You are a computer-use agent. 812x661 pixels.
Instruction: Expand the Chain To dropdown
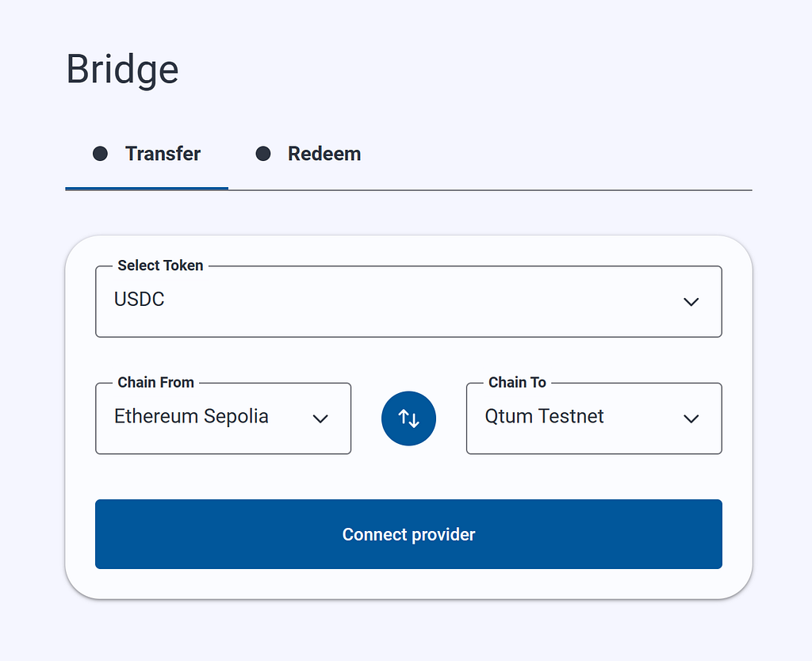pyautogui.click(x=594, y=418)
